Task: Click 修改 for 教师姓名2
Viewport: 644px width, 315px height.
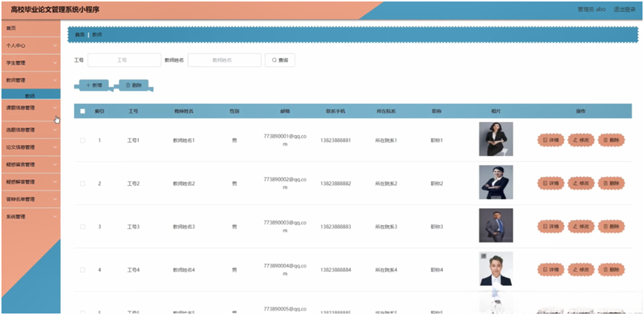Action: 581,184
